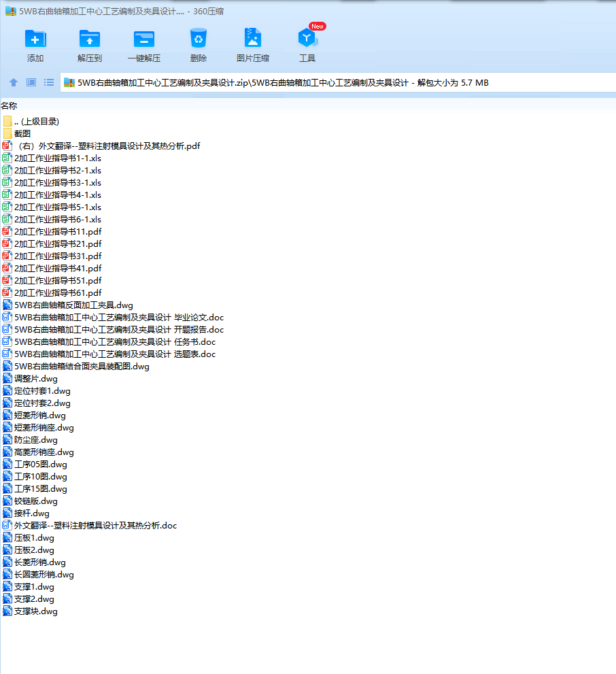Go up one level with the up arrow

pyautogui.click(x=14, y=82)
